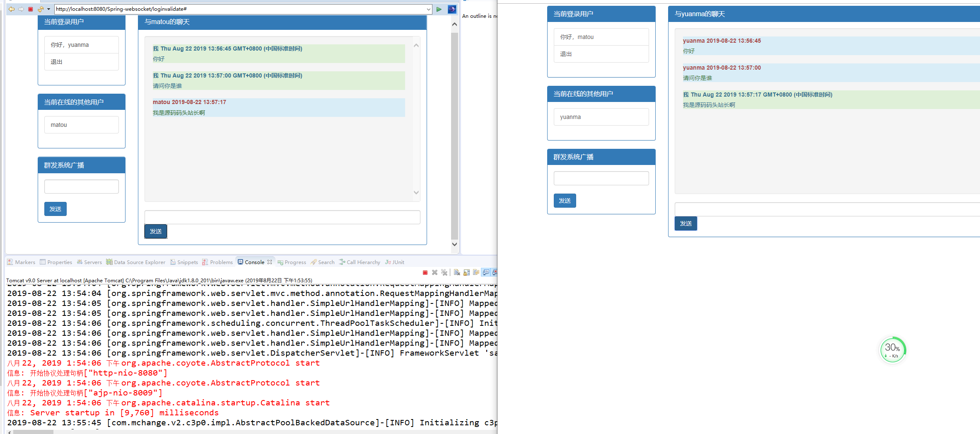Click the Clear Console icon

[x=457, y=272]
